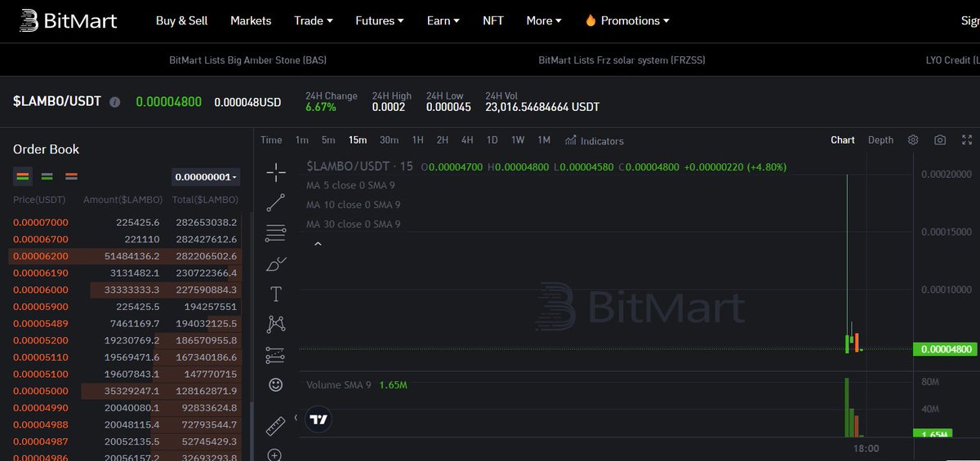Image resolution: width=980 pixels, height=461 pixels.
Task: Click the zoom in tool
Action: pyautogui.click(x=275, y=455)
